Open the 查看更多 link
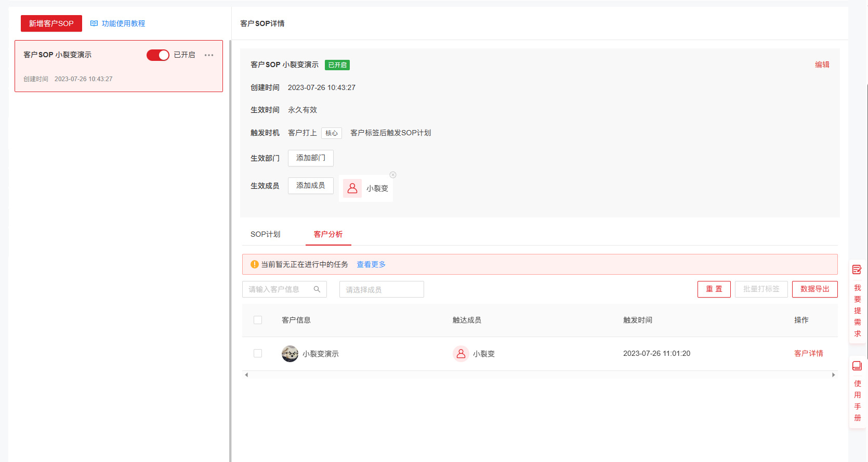The width and height of the screenshot is (868, 462). pos(371,264)
